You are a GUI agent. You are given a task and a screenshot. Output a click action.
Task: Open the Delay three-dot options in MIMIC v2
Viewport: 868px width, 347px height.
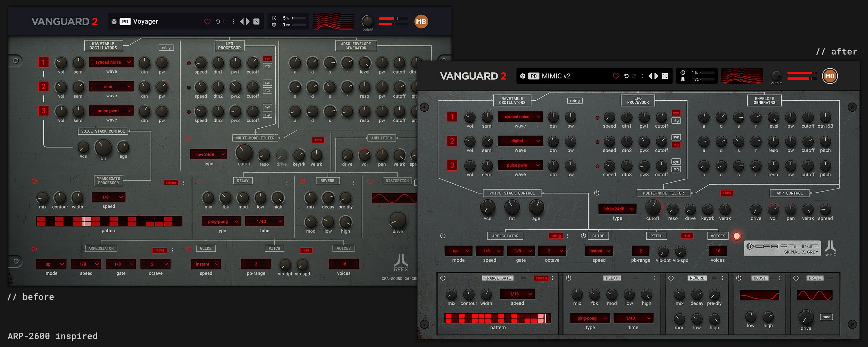point(655,278)
